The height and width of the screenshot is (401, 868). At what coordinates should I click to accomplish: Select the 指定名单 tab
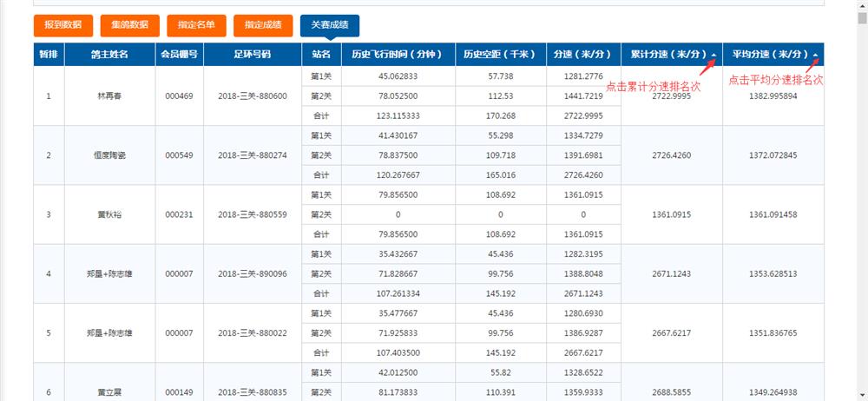pos(196,25)
